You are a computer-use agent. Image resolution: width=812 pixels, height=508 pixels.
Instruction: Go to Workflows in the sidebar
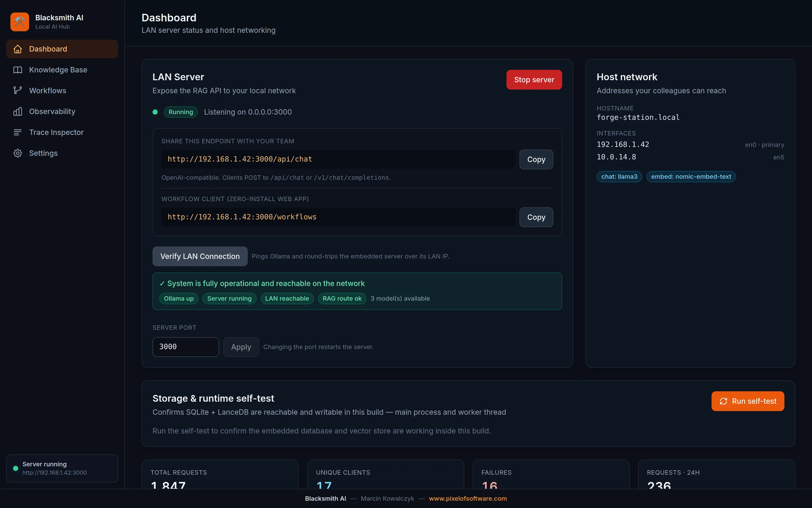62,90
